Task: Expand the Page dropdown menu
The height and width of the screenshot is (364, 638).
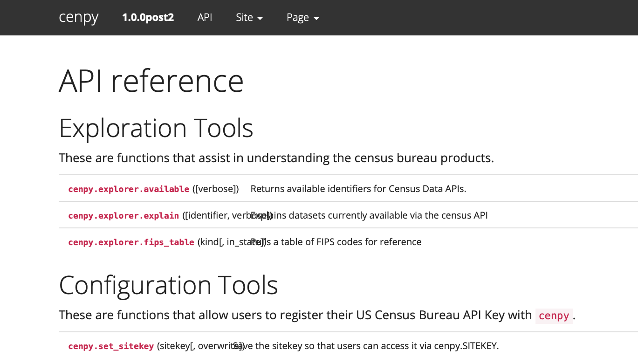Action: pos(303,18)
